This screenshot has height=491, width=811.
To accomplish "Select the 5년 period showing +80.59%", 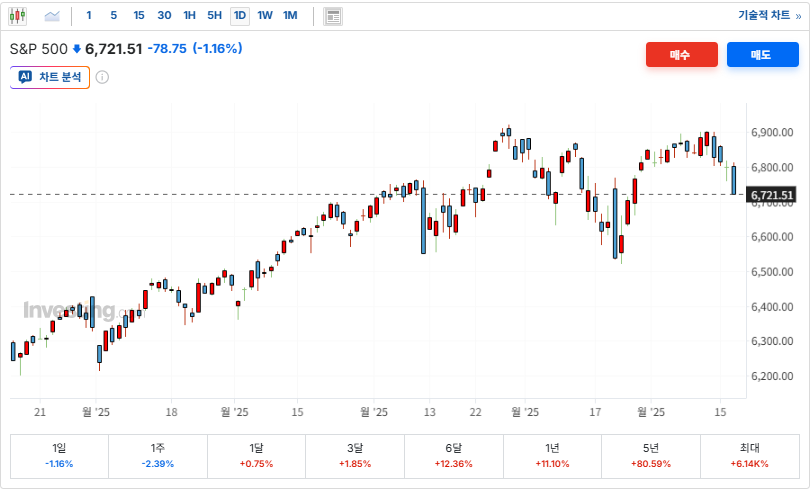I will (x=651, y=456).
